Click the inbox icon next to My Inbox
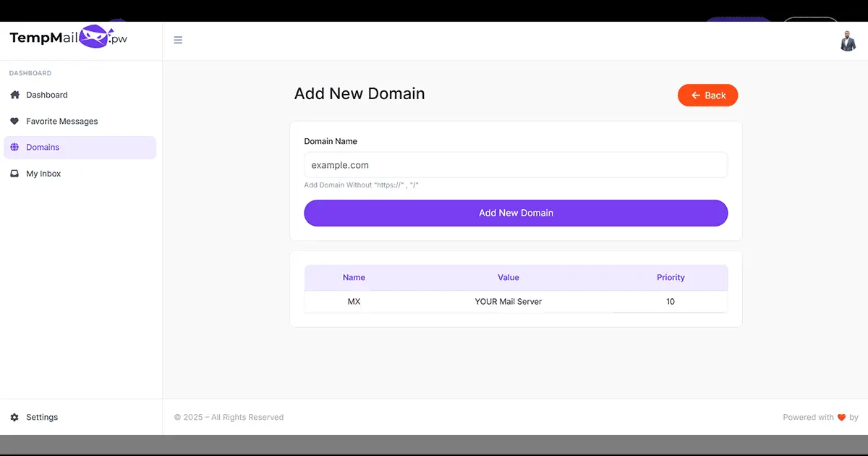This screenshot has width=868, height=456. point(14,173)
